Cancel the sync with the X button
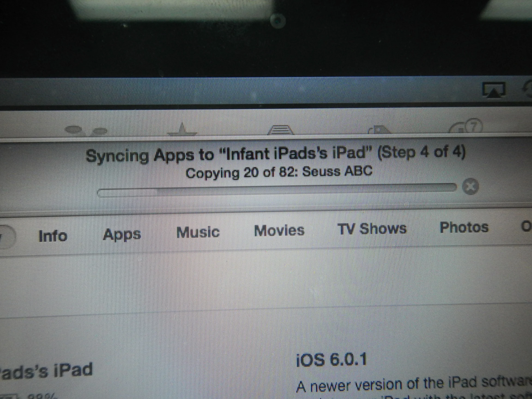The height and width of the screenshot is (399, 532). [x=471, y=186]
